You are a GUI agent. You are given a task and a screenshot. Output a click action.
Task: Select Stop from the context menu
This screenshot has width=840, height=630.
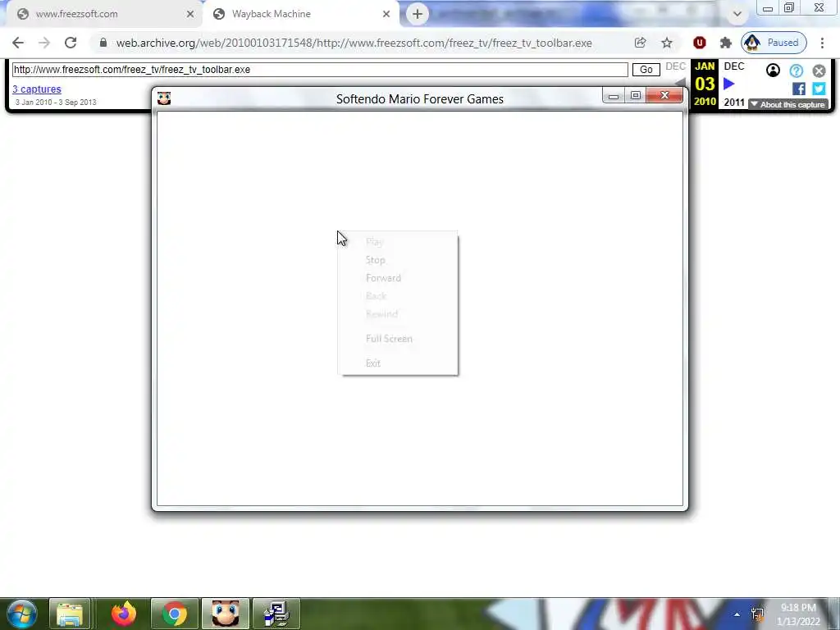398,260
